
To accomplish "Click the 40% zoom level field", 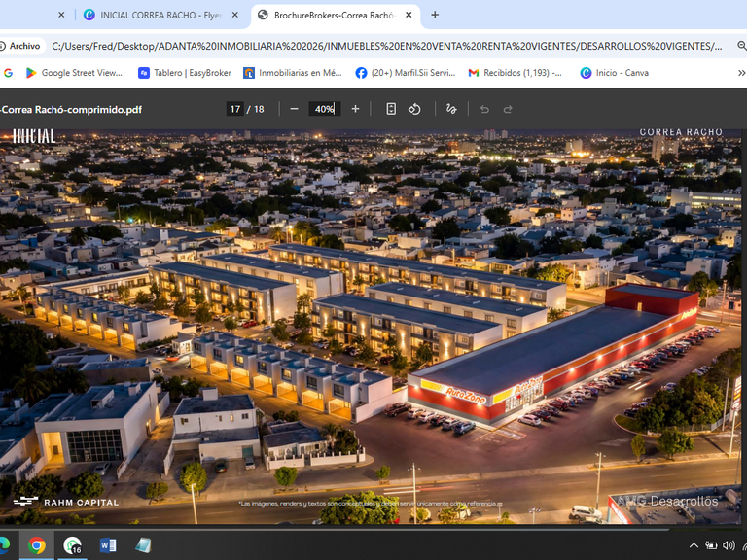I will 325,109.
